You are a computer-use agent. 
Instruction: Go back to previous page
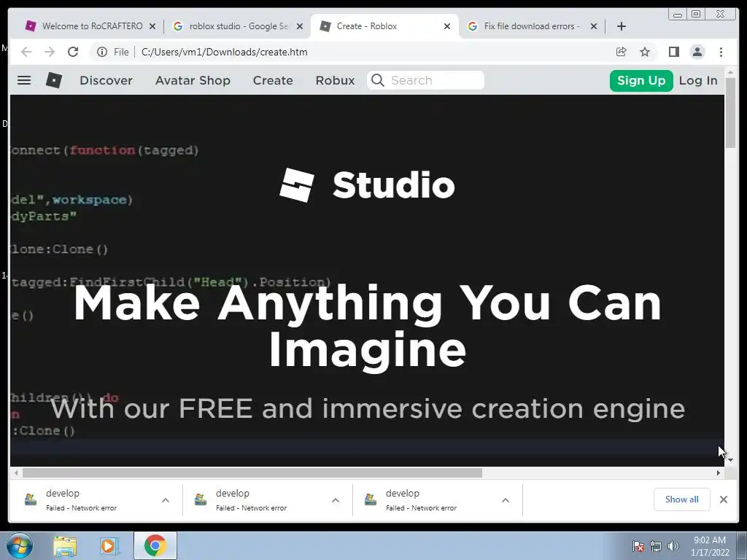click(26, 52)
